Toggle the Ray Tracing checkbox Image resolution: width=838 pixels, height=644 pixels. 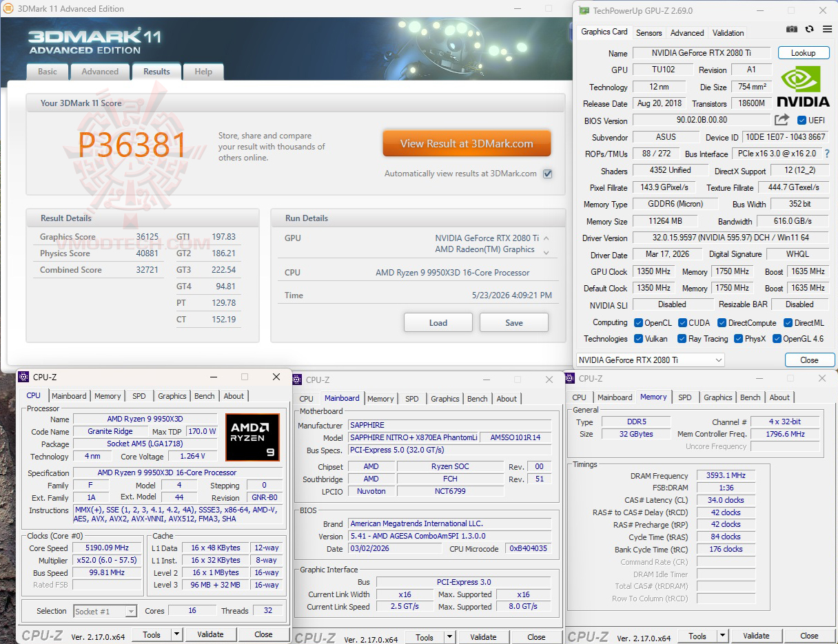pyautogui.click(x=682, y=339)
